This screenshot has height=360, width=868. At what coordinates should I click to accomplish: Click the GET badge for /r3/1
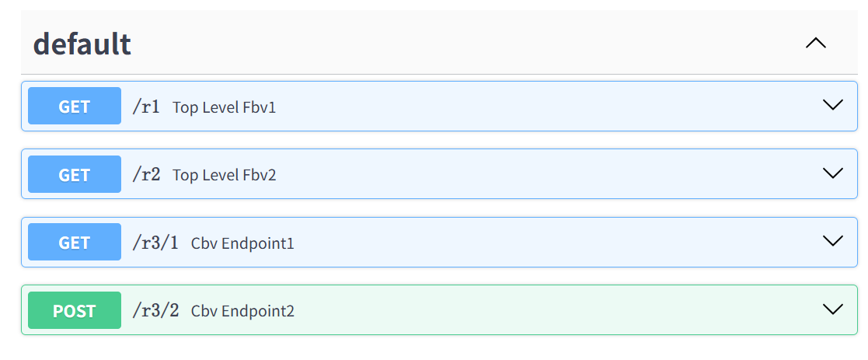click(x=75, y=243)
